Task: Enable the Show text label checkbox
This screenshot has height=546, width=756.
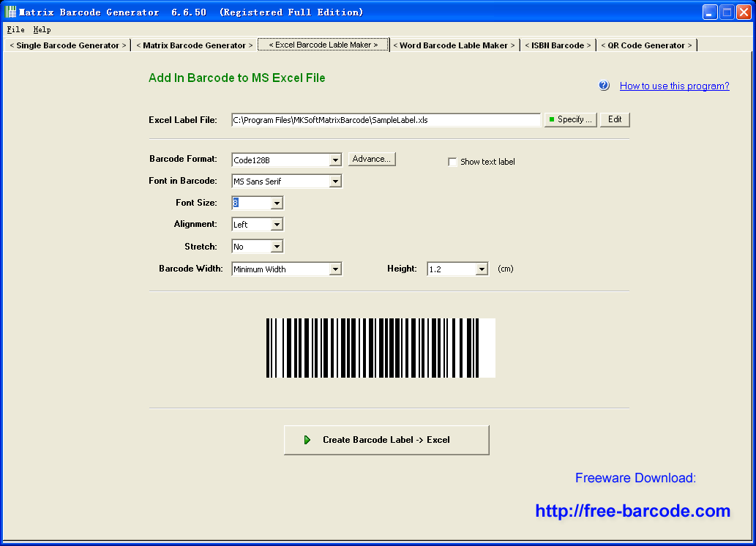Action: (x=452, y=162)
